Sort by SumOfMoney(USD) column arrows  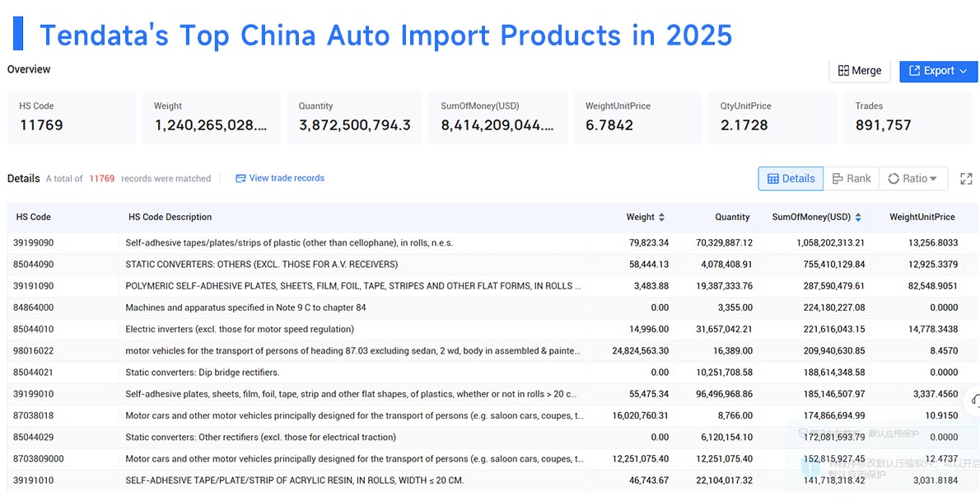[858, 217]
